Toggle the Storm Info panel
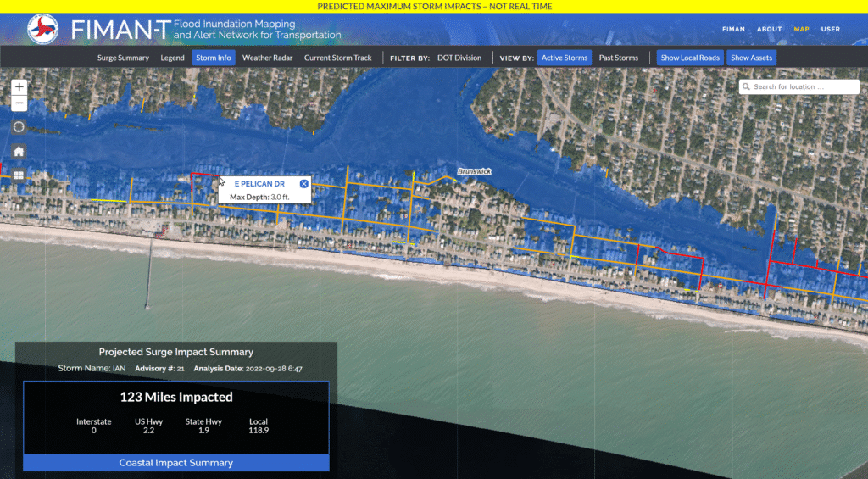 coord(213,58)
